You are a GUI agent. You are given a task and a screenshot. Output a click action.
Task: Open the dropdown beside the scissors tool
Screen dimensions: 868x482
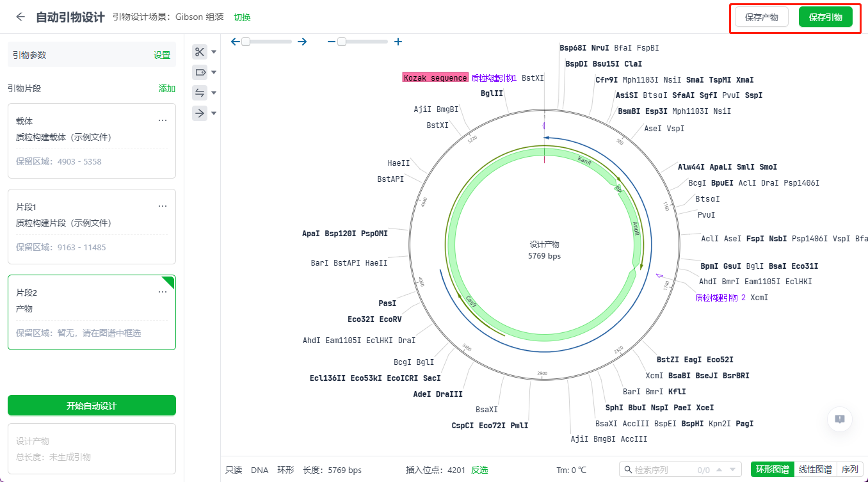214,52
